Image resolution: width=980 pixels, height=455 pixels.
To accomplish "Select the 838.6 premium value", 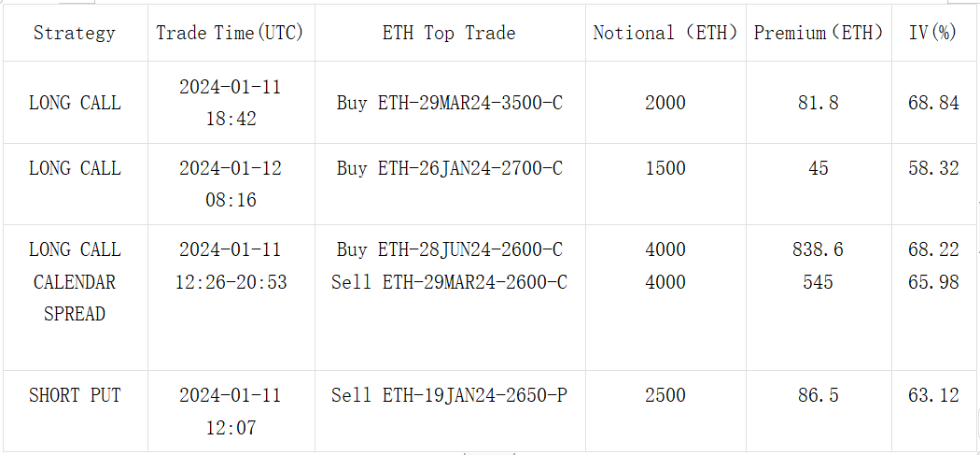I will [x=819, y=249].
